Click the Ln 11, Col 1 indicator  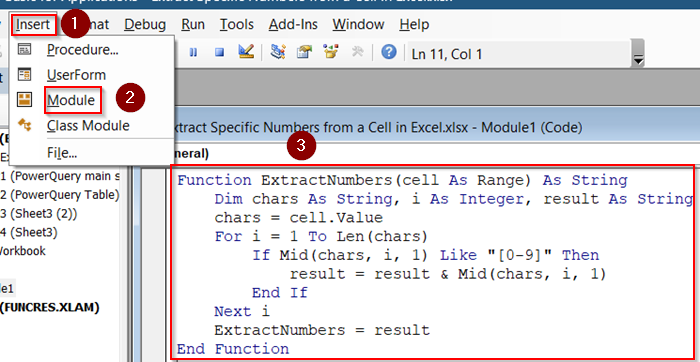447,54
